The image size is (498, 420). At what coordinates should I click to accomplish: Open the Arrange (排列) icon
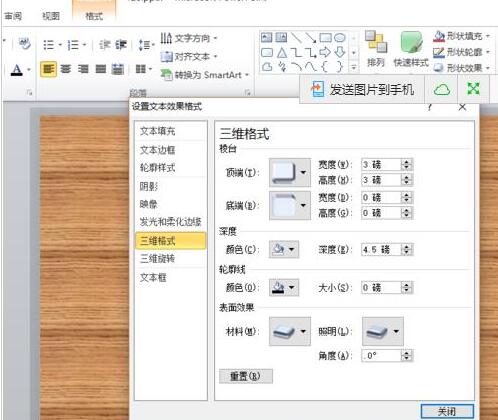tap(376, 48)
